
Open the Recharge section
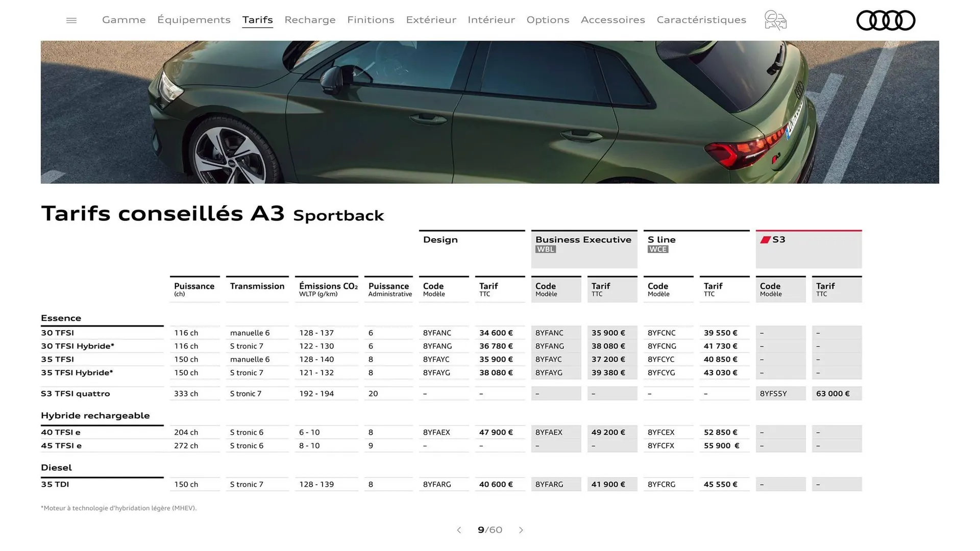[x=310, y=20]
